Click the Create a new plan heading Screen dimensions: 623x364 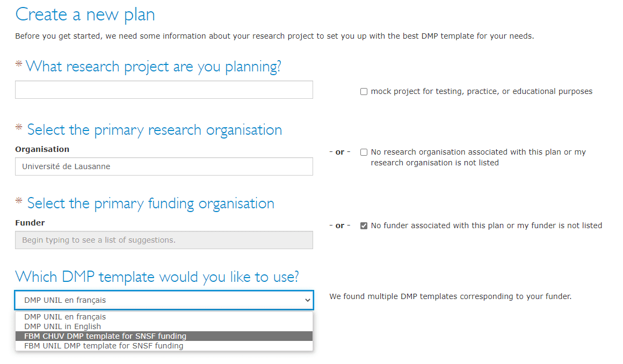click(x=85, y=14)
